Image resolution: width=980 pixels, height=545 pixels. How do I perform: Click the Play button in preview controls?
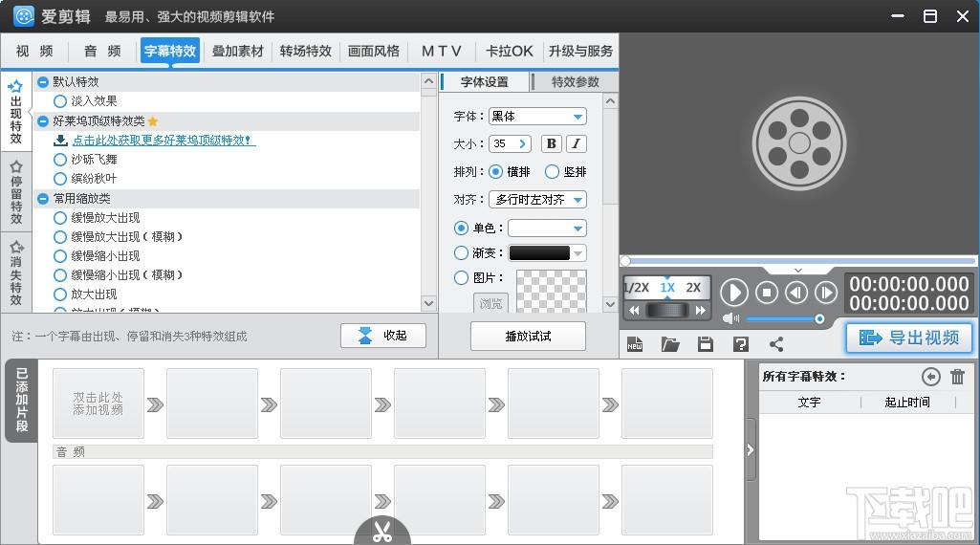[x=733, y=293]
